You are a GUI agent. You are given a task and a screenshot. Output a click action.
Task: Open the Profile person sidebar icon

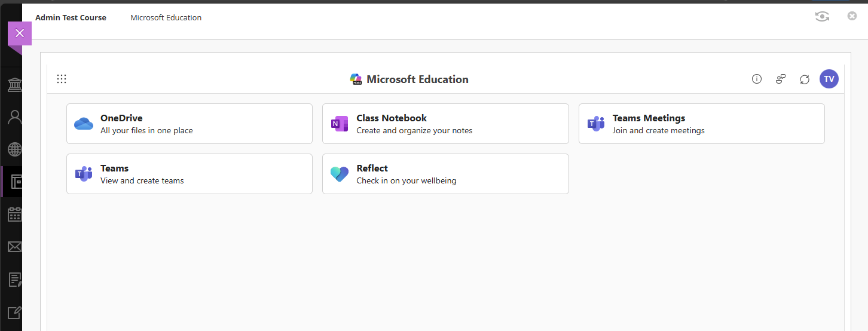pyautogui.click(x=14, y=117)
